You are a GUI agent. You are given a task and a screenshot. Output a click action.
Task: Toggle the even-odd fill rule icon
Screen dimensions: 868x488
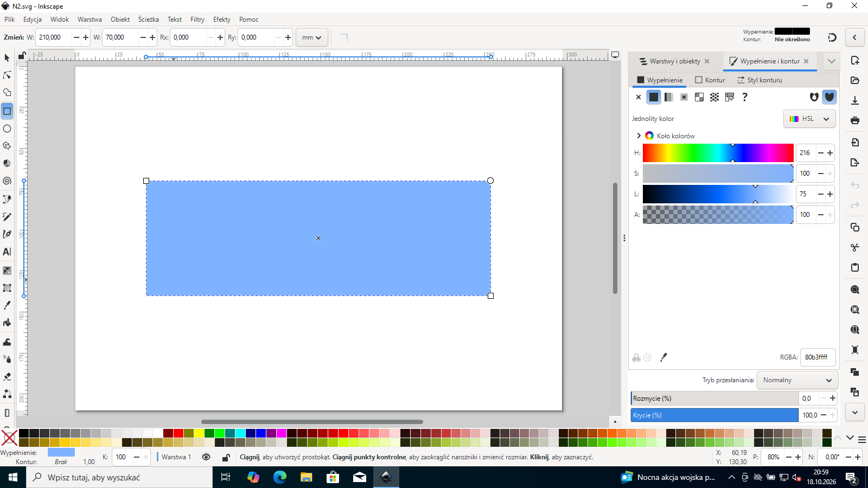814,97
